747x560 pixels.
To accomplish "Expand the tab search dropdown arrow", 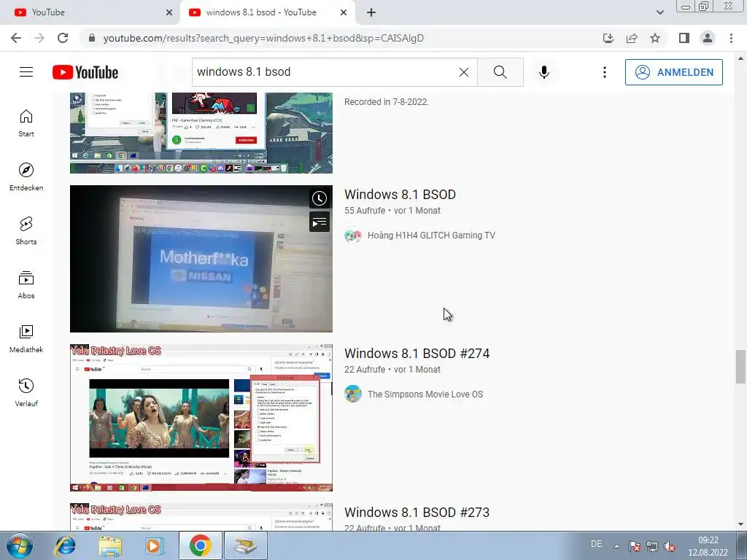I will click(659, 12).
